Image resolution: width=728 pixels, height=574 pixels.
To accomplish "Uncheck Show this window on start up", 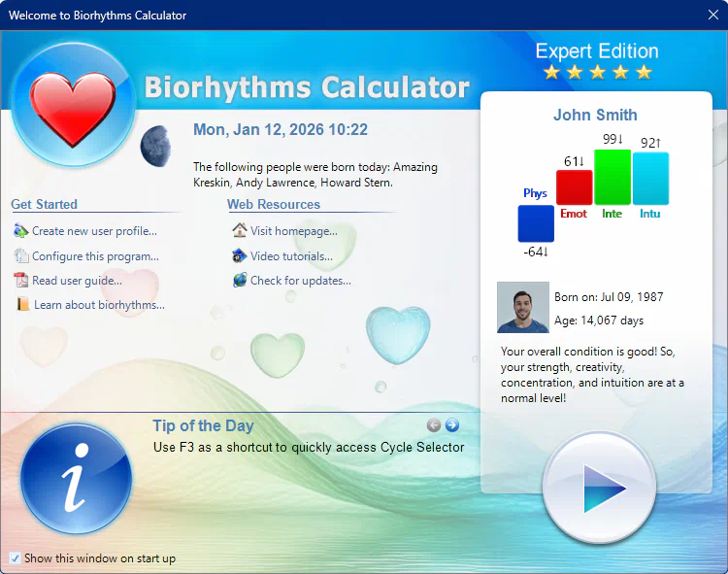I will click(15, 558).
